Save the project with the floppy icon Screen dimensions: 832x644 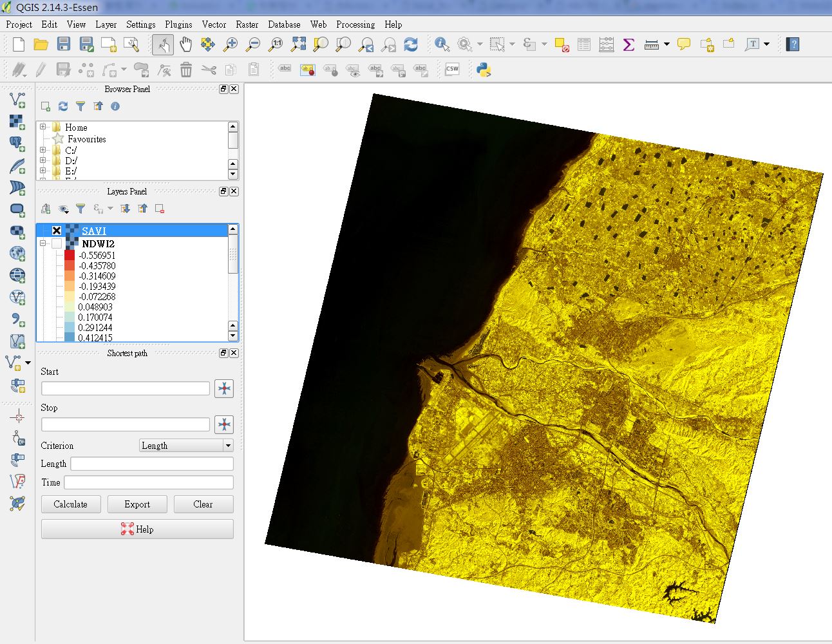63,44
